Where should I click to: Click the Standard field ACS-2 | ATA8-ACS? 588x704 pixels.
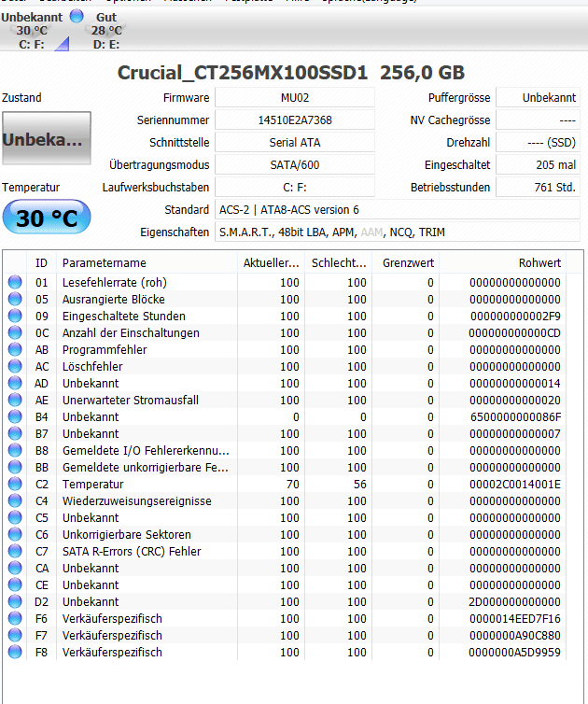(x=398, y=210)
